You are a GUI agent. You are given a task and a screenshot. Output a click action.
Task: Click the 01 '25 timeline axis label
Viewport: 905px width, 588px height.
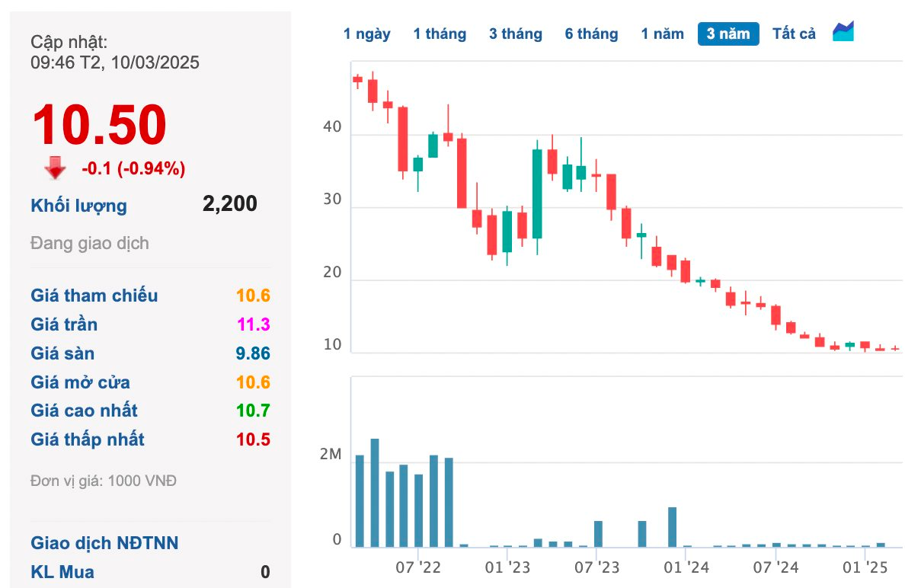pos(866,567)
